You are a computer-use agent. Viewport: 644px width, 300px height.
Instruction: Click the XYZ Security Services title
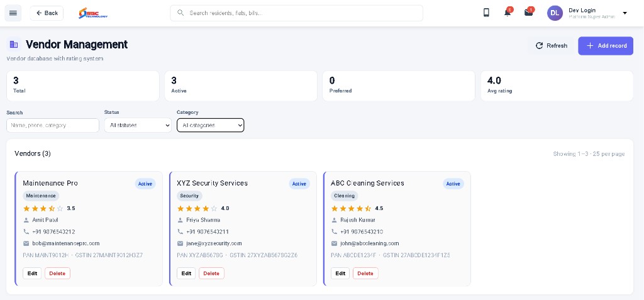[x=213, y=183]
